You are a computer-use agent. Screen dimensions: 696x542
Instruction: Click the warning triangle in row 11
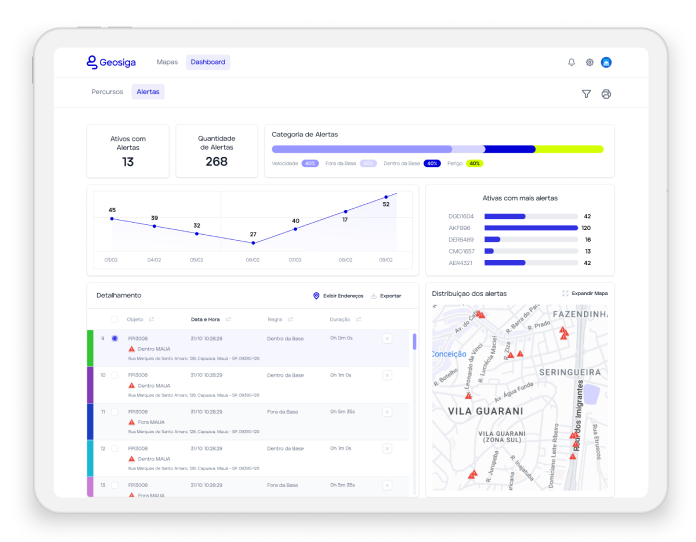(x=131, y=422)
